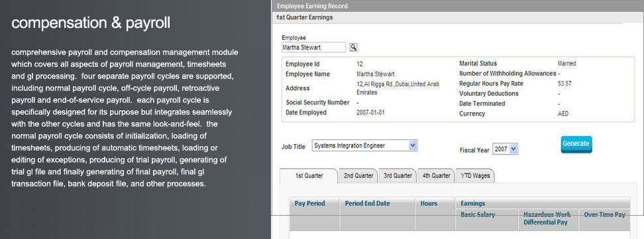Click the Employee name input field
Image resolution: width=644 pixels, height=239 pixels.
[x=314, y=47]
